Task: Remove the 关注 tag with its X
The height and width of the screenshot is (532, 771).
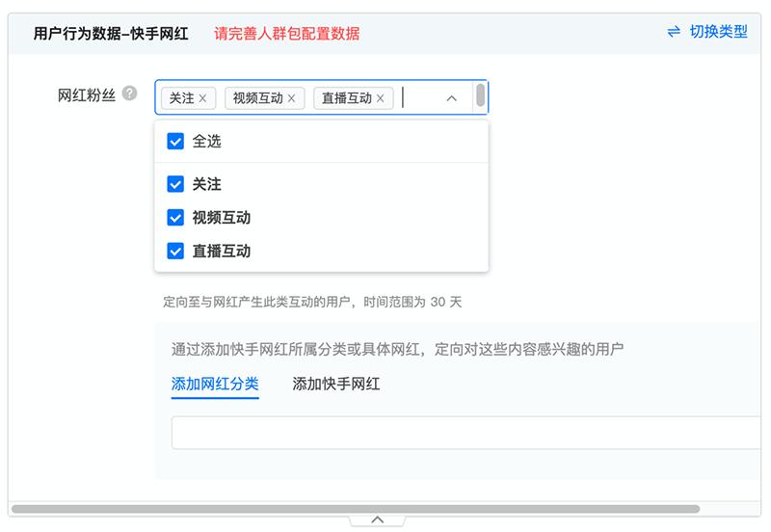Action: (202, 98)
